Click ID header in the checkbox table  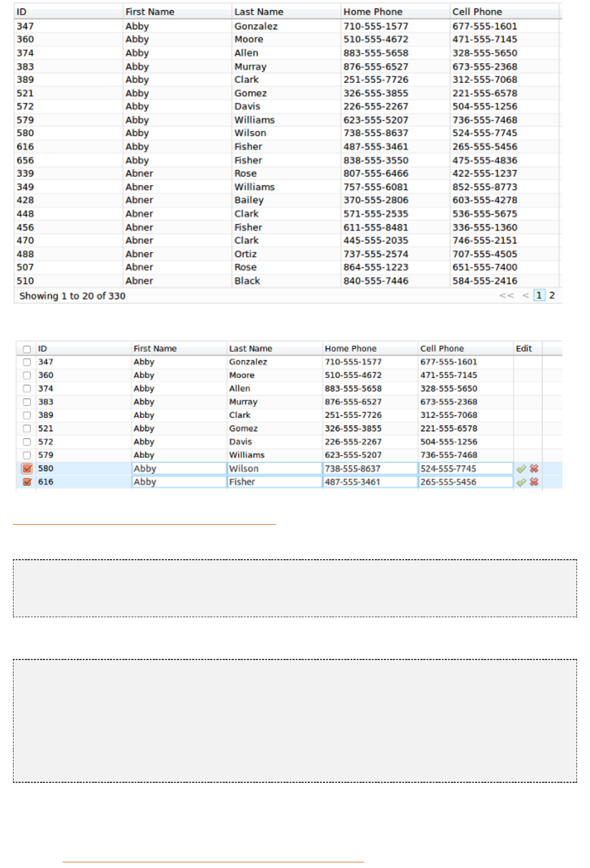pyautogui.click(x=83, y=349)
